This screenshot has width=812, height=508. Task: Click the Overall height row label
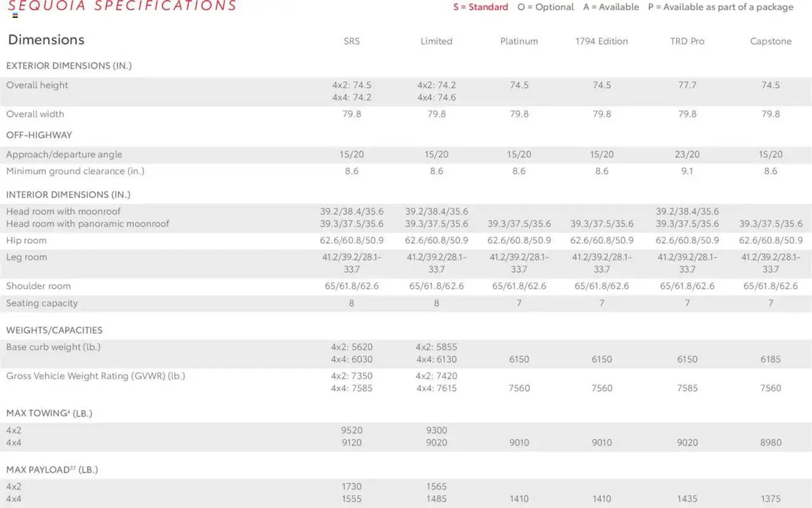pos(37,85)
